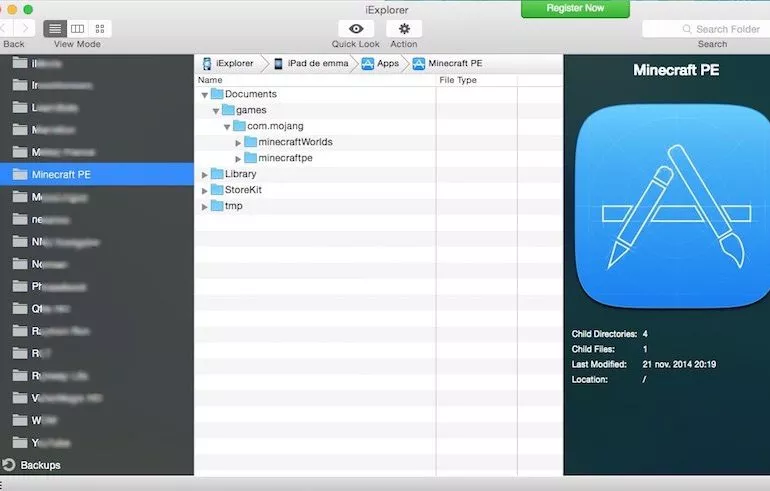Open Backups in the sidebar
This screenshot has width=770, height=491.
pos(40,465)
